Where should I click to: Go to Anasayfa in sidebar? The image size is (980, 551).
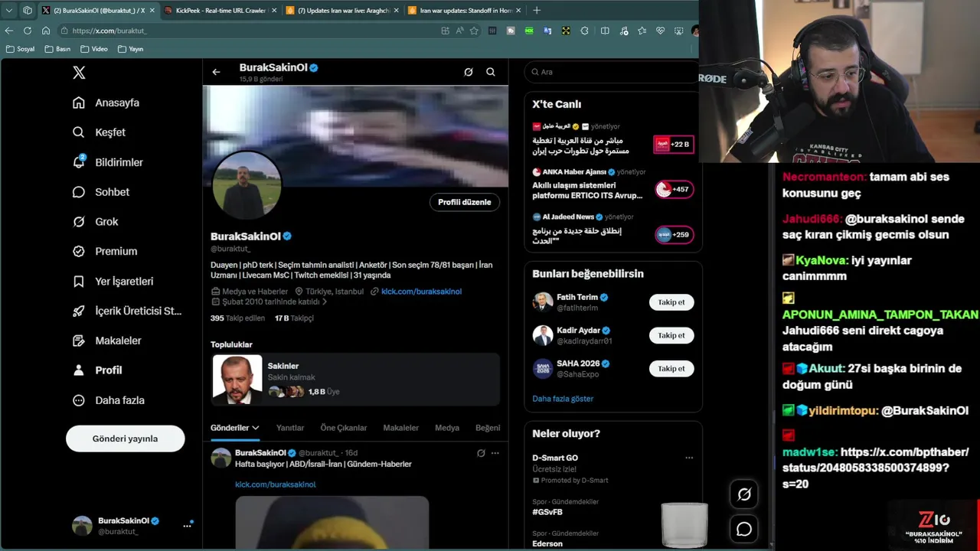click(x=106, y=103)
